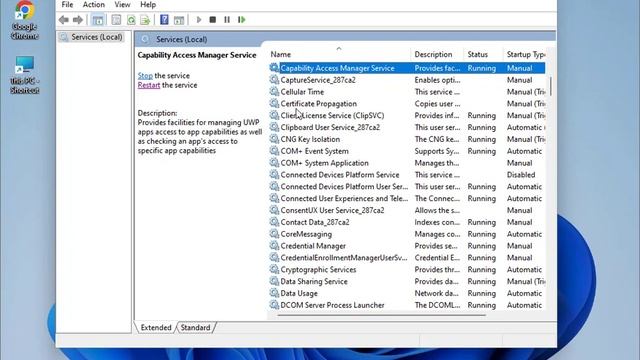Select COM+ System Application service

[407, 163]
